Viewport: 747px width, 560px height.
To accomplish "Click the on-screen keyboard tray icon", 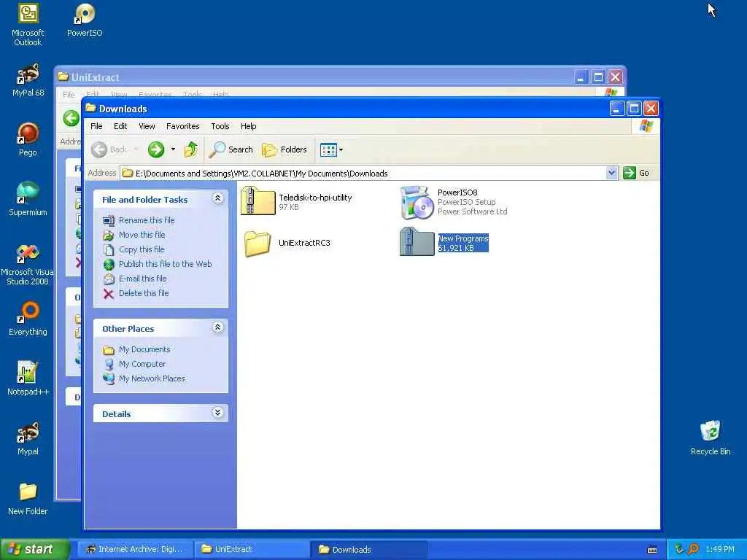I will (x=652, y=550).
